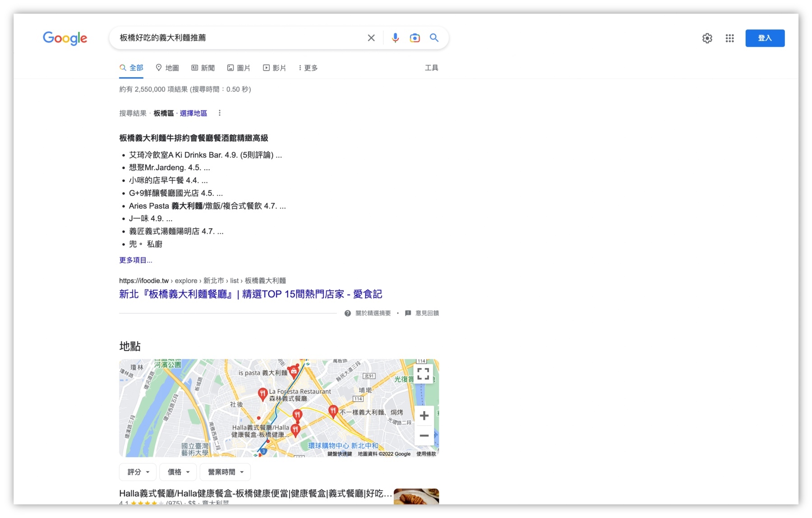Enter map fullscreen mode
Viewport: 812px width, 518px height.
tap(423, 374)
